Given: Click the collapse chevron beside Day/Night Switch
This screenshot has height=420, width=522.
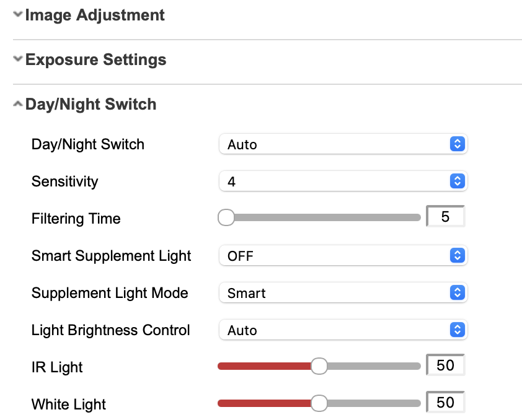Looking at the screenshot, I should (x=17, y=103).
